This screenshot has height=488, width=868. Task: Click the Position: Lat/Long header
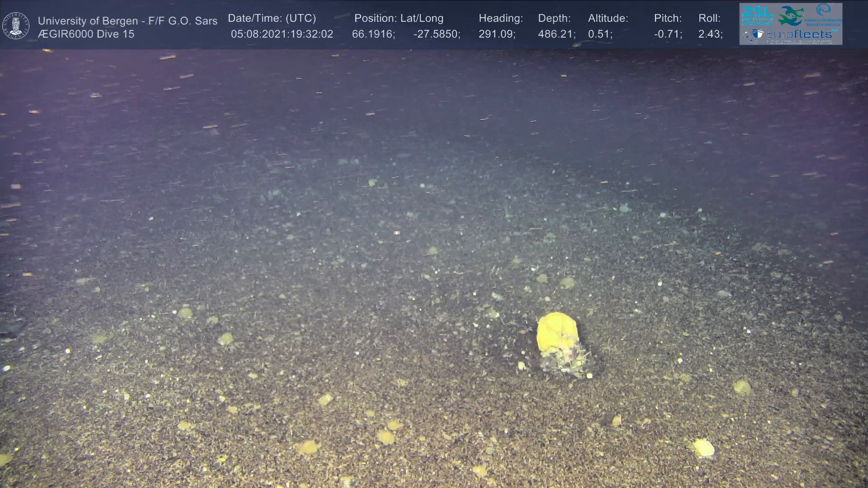tap(398, 19)
